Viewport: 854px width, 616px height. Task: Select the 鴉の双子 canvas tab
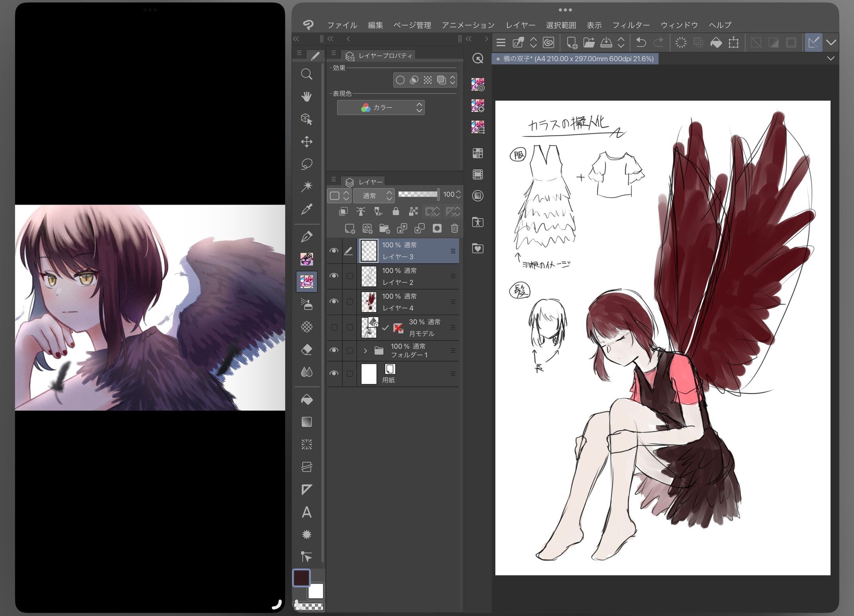point(575,59)
